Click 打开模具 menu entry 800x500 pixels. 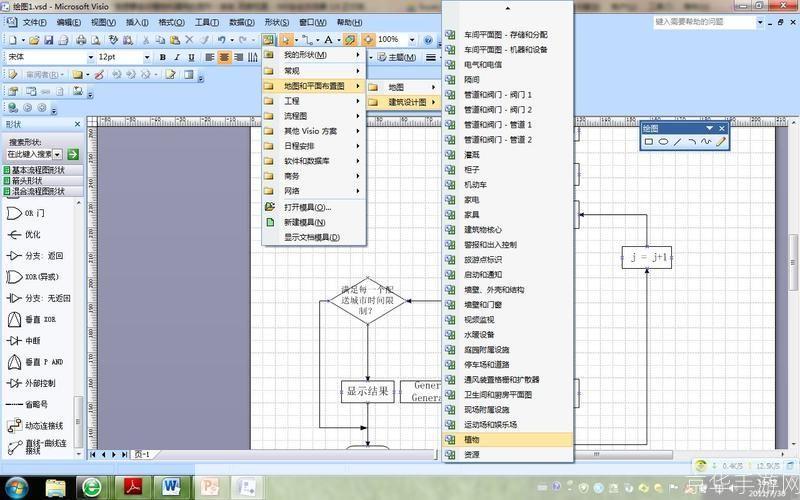click(306, 207)
